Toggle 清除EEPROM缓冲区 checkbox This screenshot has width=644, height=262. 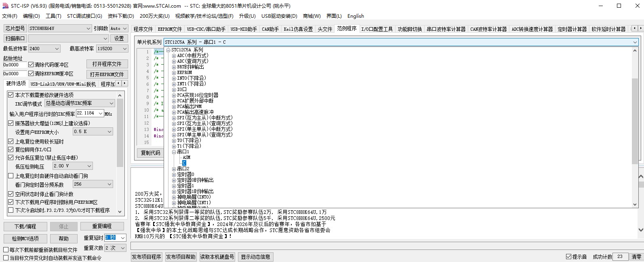31,74
